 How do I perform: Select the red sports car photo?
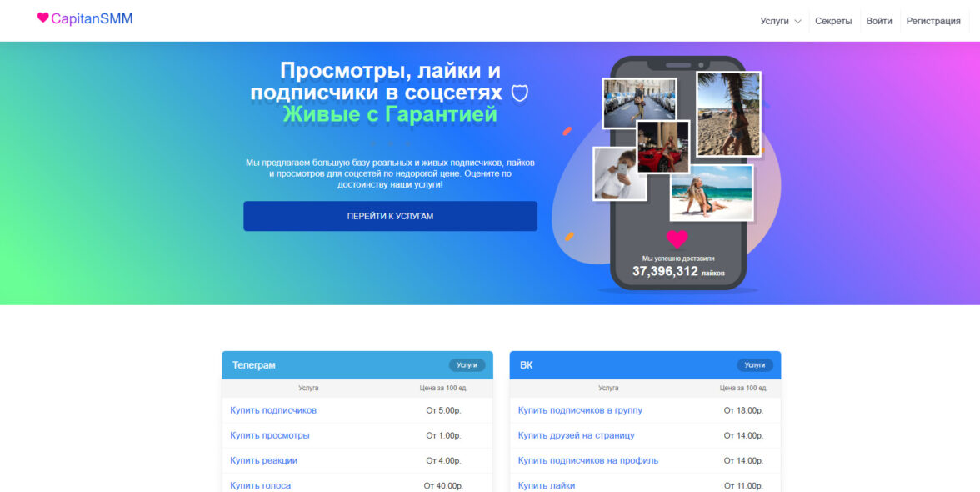tap(663, 147)
